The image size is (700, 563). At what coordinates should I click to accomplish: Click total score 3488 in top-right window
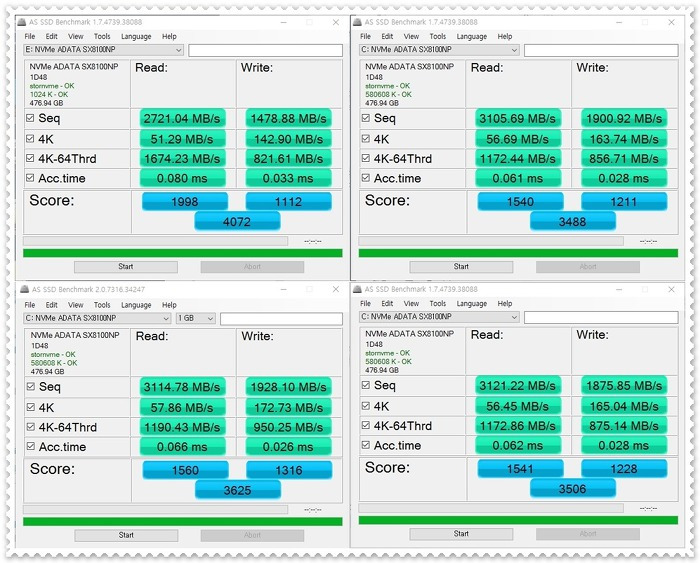tap(573, 221)
